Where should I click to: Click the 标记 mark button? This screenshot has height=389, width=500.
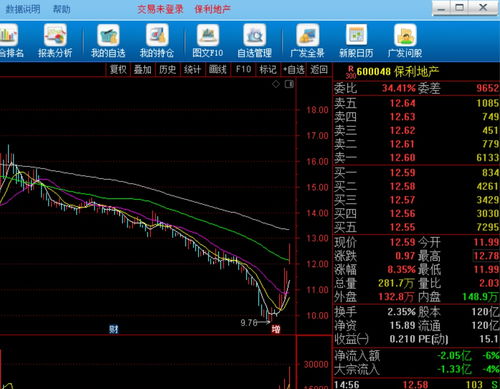268,69
